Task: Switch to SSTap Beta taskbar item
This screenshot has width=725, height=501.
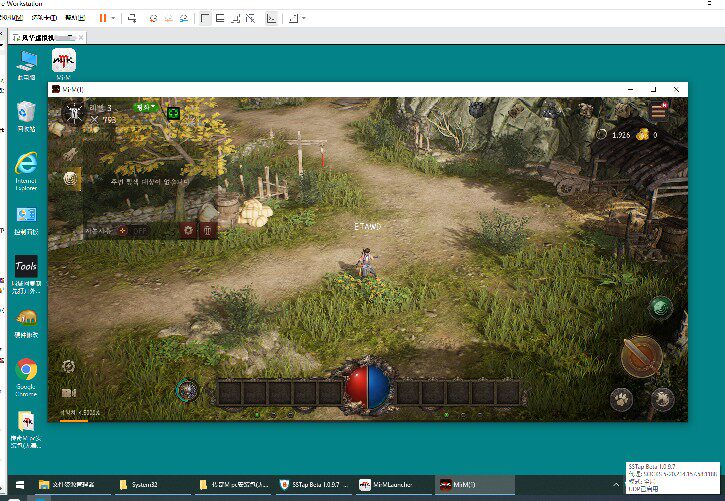Action: point(314,484)
